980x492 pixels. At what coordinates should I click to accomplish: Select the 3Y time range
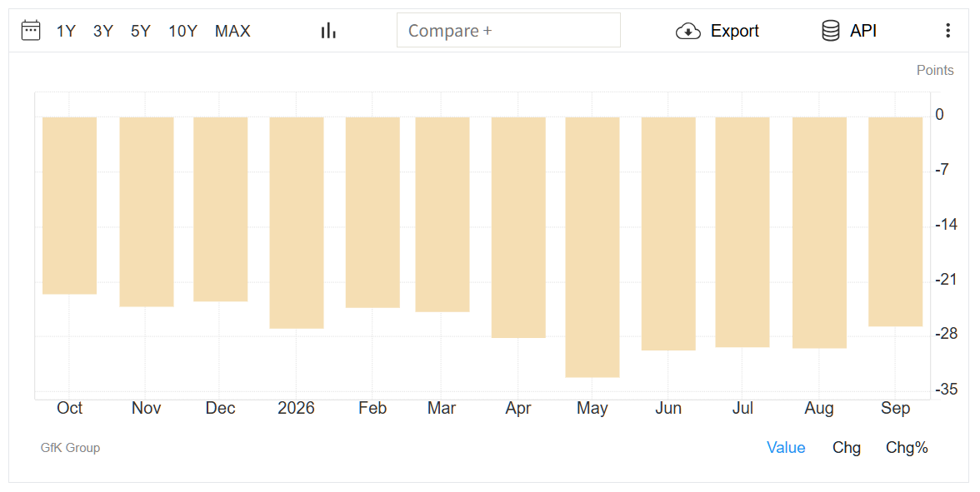point(103,31)
